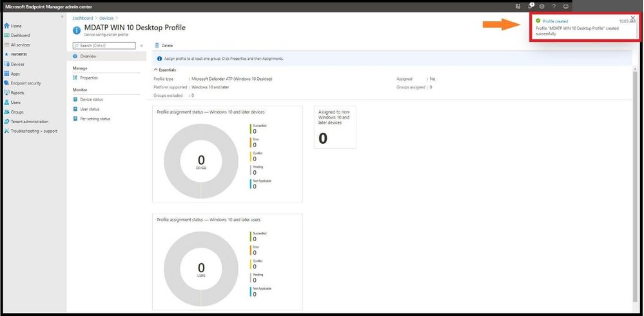This screenshot has width=644, height=316.
Task: Open the Troubleshooting + support wrench icon
Action: tap(6, 131)
